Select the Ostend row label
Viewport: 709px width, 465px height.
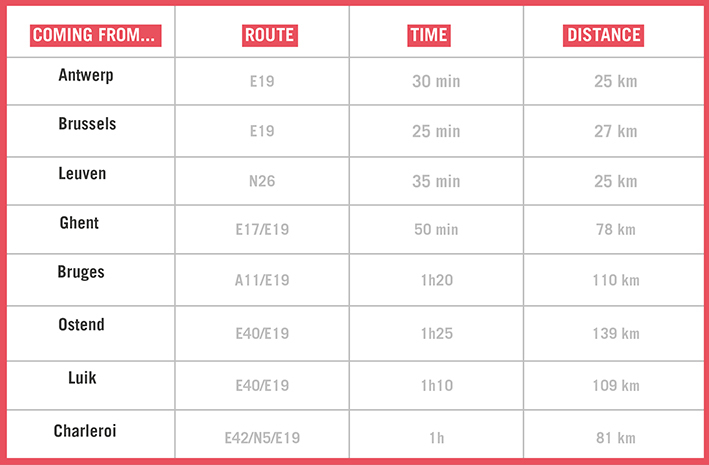[81, 324]
